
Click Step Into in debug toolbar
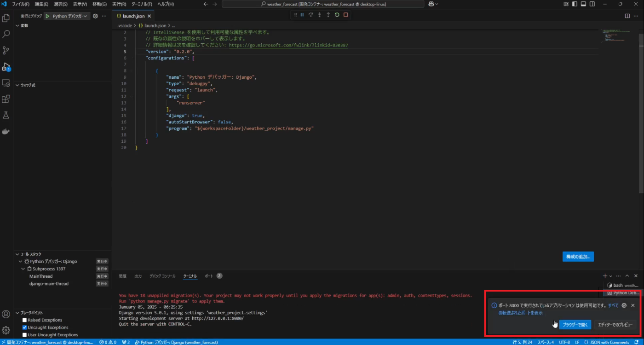(320, 15)
